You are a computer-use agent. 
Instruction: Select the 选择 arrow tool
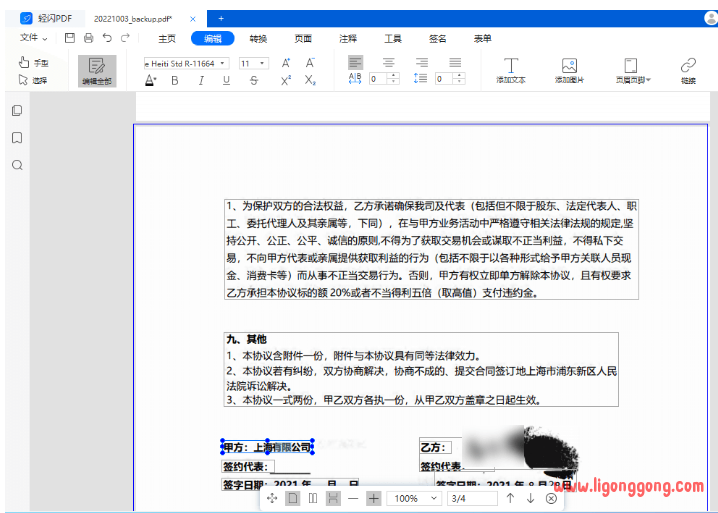click(33, 80)
